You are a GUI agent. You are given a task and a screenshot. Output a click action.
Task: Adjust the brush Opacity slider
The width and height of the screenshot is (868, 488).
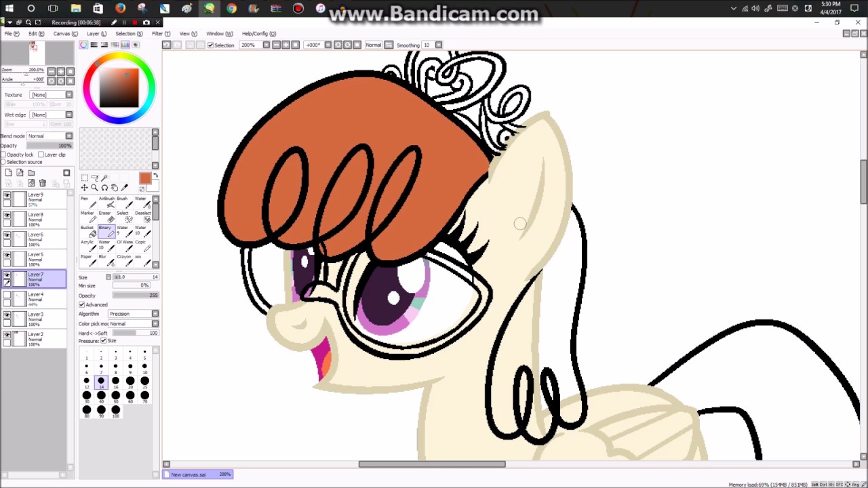[x=136, y=296]
